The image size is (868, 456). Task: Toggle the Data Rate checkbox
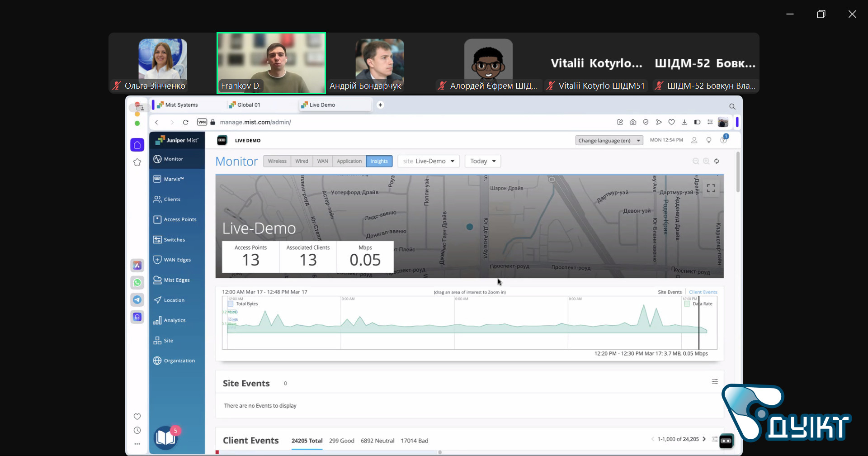coord(687,304)
